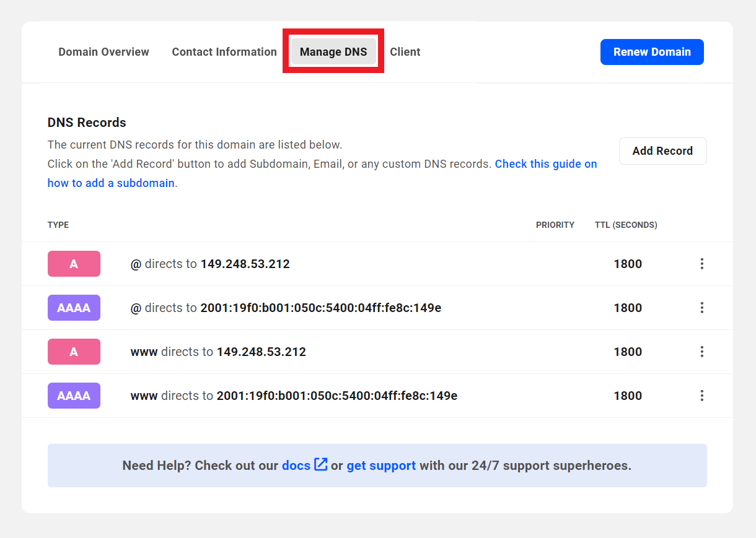Viewport: 756px width, 538px height.
Task: Open options menu for the @ A record
Action: pyautogui.click(x=701, y=264)
